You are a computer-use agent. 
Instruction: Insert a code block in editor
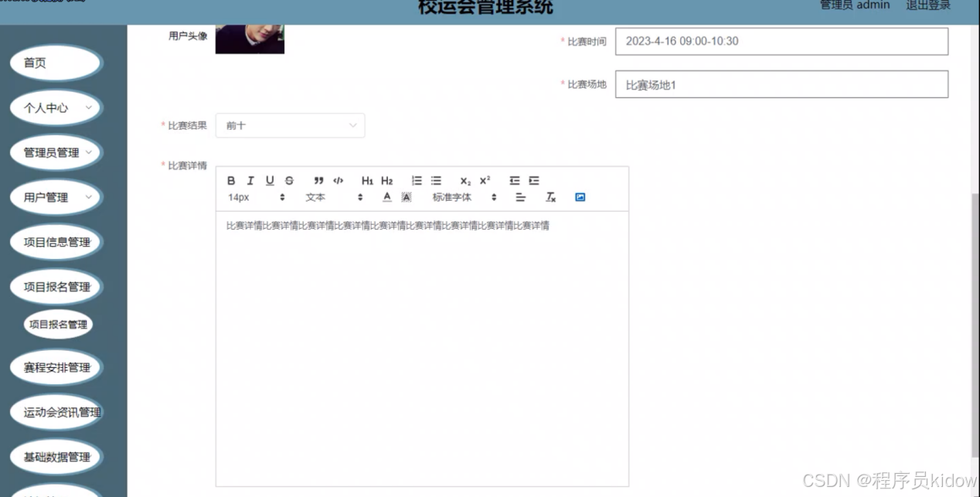tap(338, 181)
